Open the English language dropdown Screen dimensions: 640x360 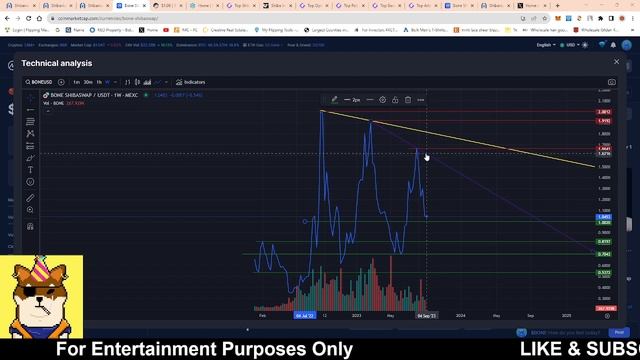(x=546, y=45)
